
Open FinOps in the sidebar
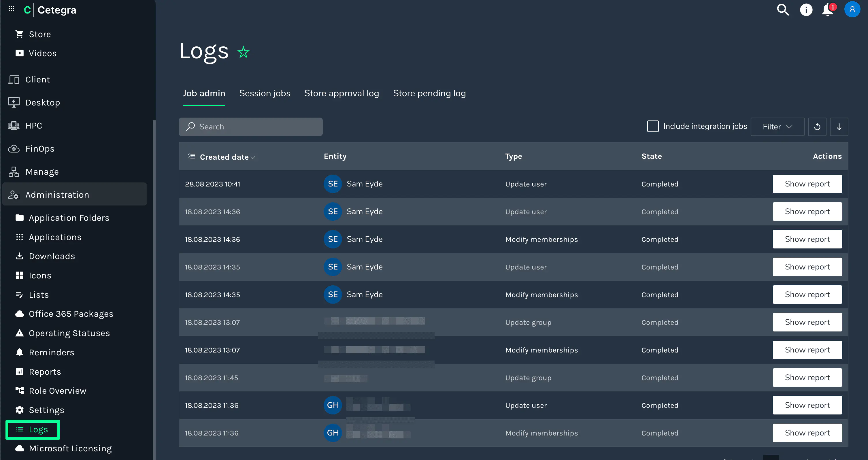click(40, 149)
